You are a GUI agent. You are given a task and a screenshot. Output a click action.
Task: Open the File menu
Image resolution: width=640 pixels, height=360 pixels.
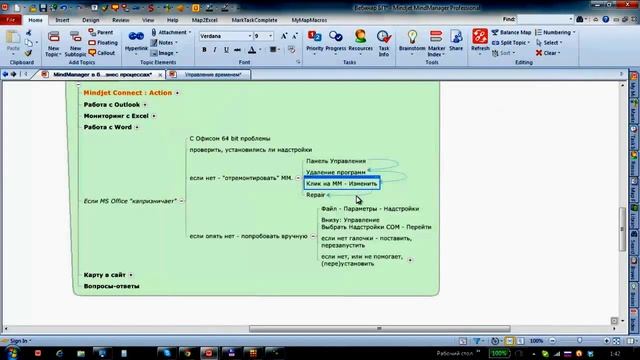click(x=11, y=20)
